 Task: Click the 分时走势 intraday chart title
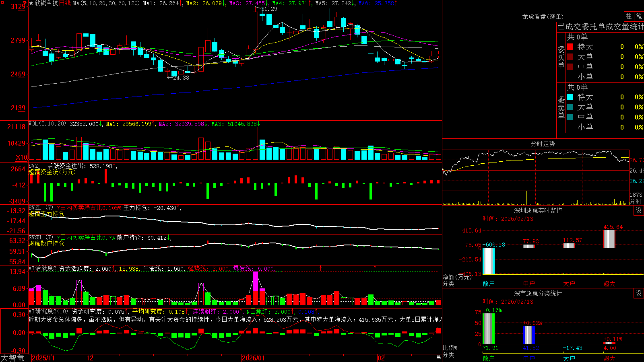(543, 144)
